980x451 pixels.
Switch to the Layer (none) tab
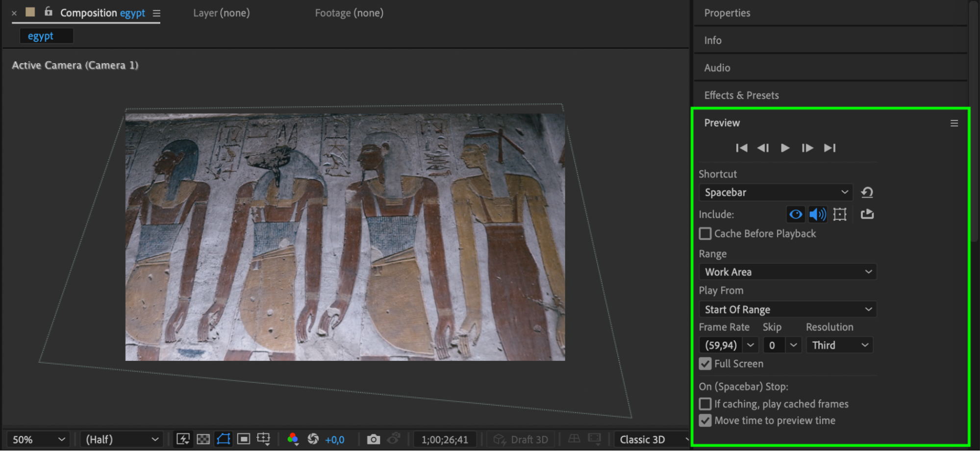[221, 13]
